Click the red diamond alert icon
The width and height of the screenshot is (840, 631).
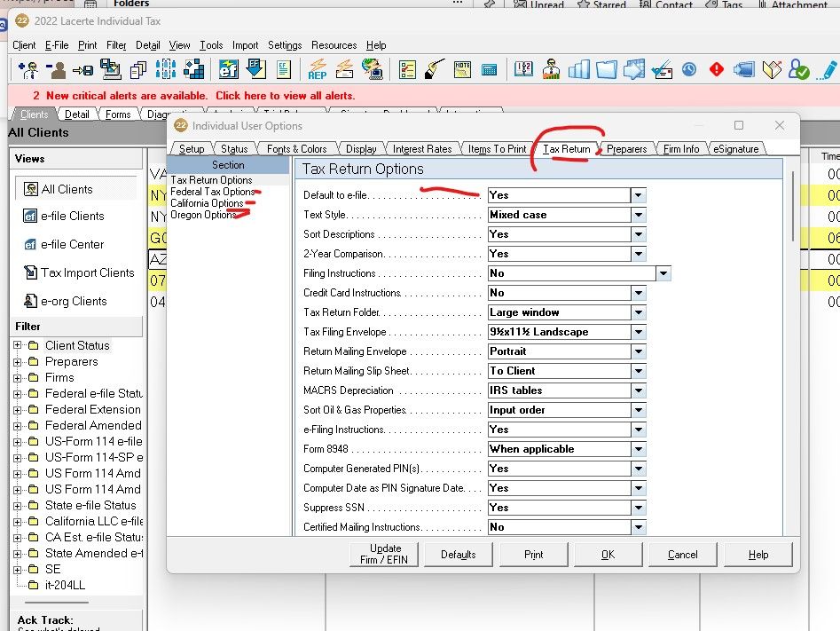(717, 69)
